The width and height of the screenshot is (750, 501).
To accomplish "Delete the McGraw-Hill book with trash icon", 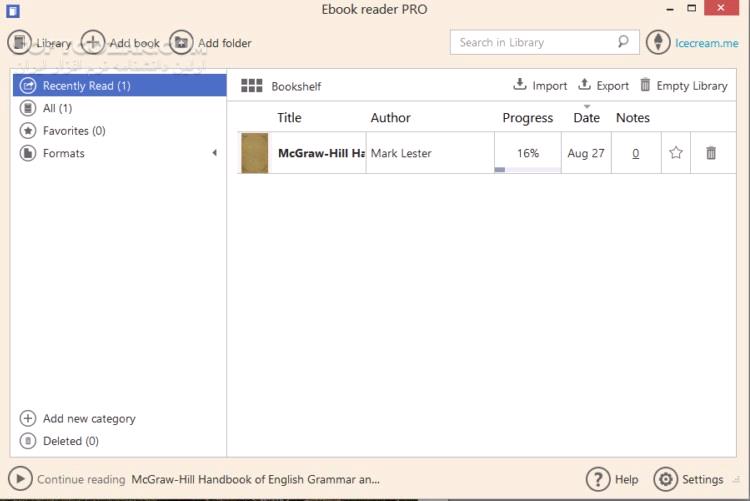I will 711,153.
